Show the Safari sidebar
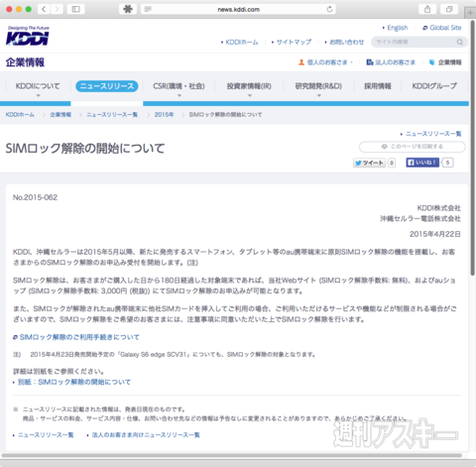The width and height of the screenshot is (476, 467). [x=75, y=9]
